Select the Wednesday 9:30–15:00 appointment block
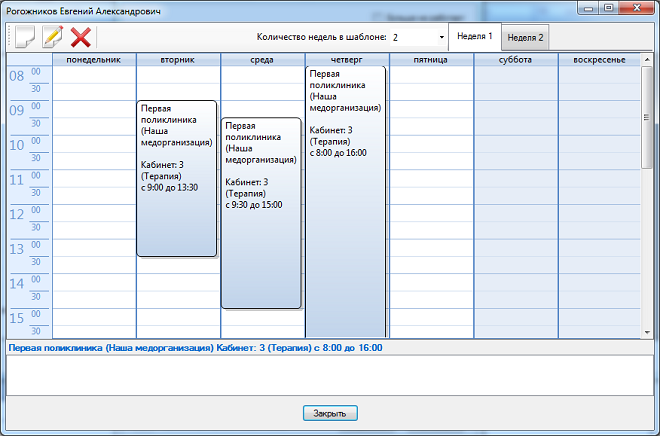The height and width of the screenshot is (436, 660). [x=261, y=213]
